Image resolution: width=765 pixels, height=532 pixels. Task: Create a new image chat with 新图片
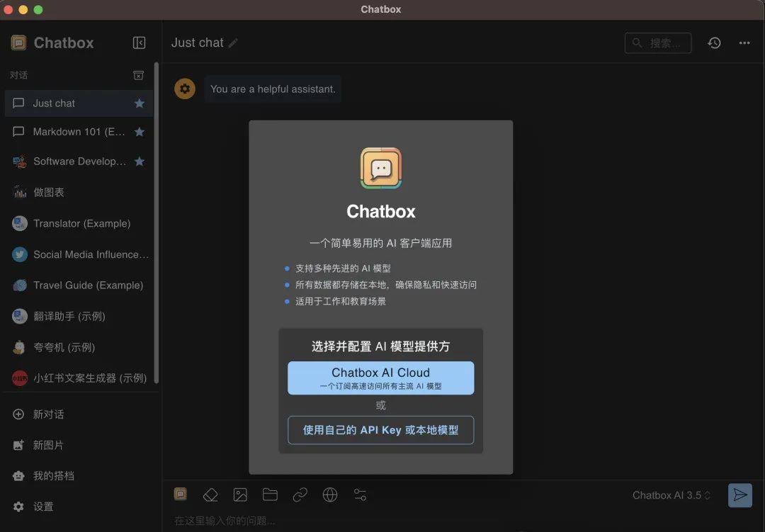coord(79,445)
